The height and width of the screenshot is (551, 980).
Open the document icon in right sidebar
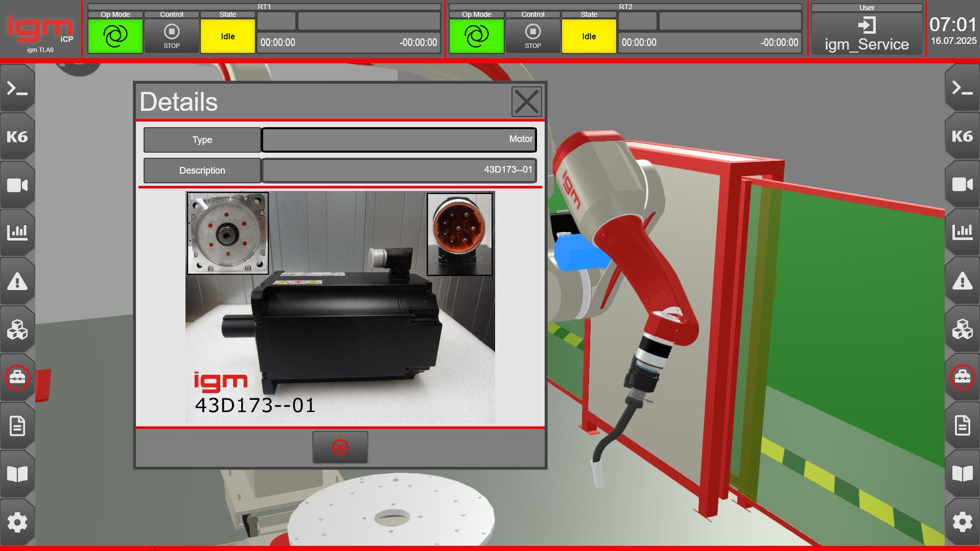[x=962, y=425]
